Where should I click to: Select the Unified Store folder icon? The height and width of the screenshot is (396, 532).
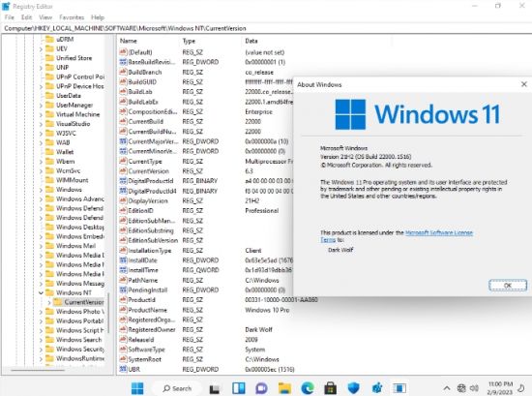point(49,58)
